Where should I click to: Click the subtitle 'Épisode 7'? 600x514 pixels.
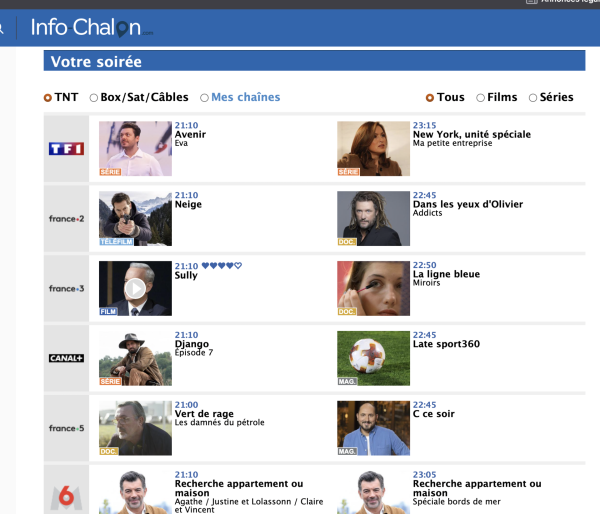coord(194,352)
